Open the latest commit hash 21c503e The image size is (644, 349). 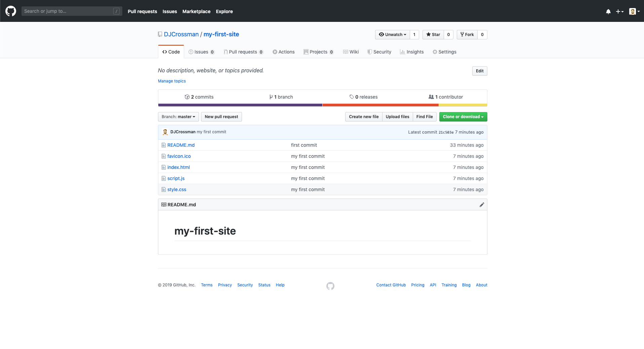[x=446, y=133]
